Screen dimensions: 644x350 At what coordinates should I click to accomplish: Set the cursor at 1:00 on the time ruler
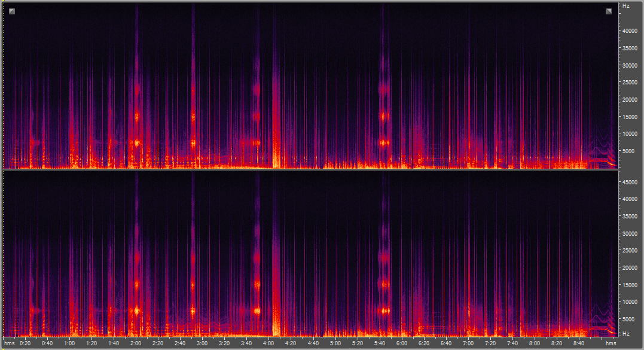tap(69, 343)
